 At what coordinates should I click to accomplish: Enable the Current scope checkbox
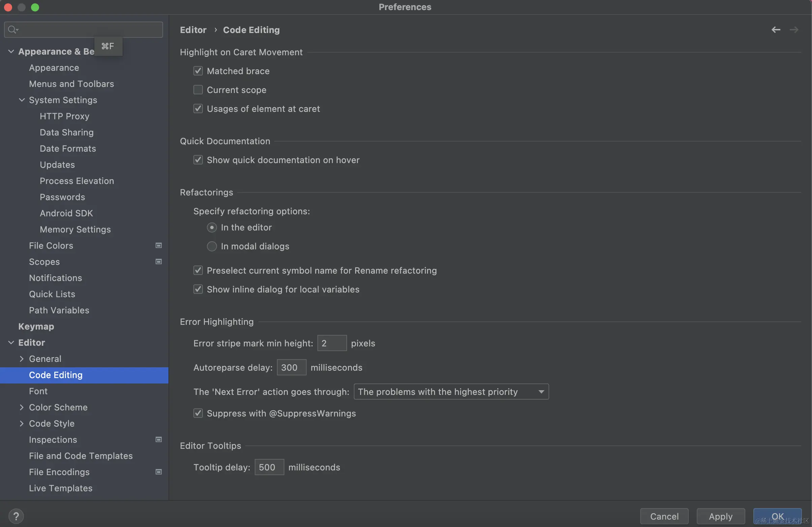pyautogui.click(x=198, y=90)
